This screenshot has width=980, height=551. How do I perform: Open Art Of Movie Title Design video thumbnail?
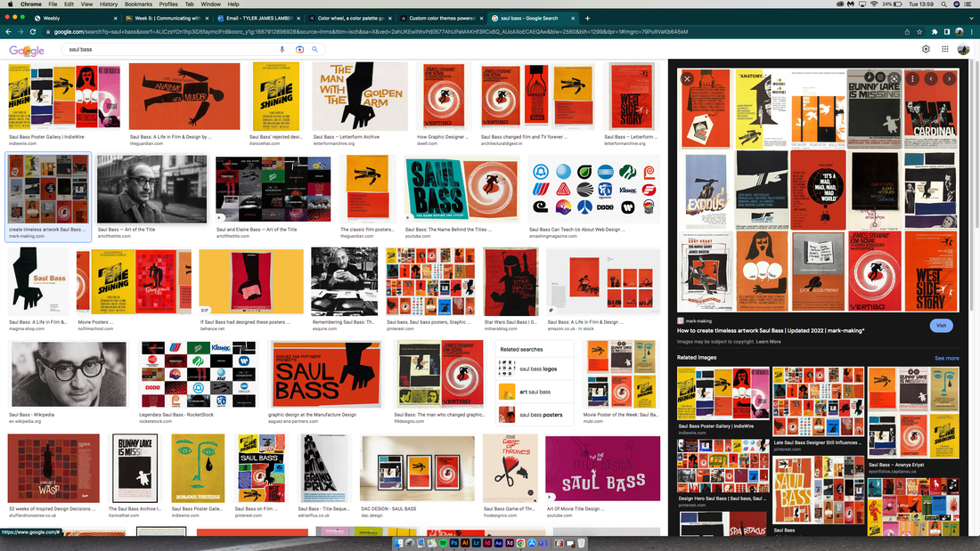(x=602, y=468)
